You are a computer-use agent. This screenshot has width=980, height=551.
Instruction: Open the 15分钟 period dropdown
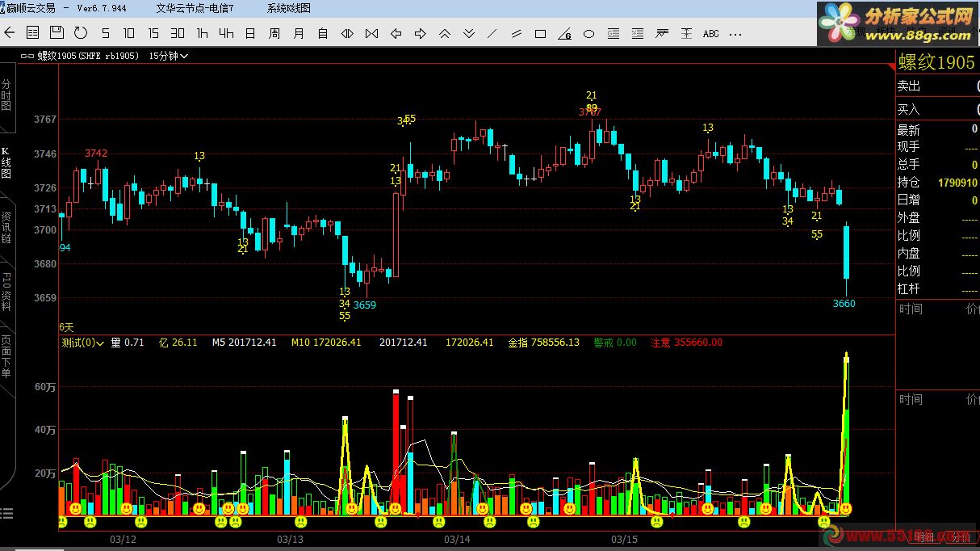pos(169,56)
